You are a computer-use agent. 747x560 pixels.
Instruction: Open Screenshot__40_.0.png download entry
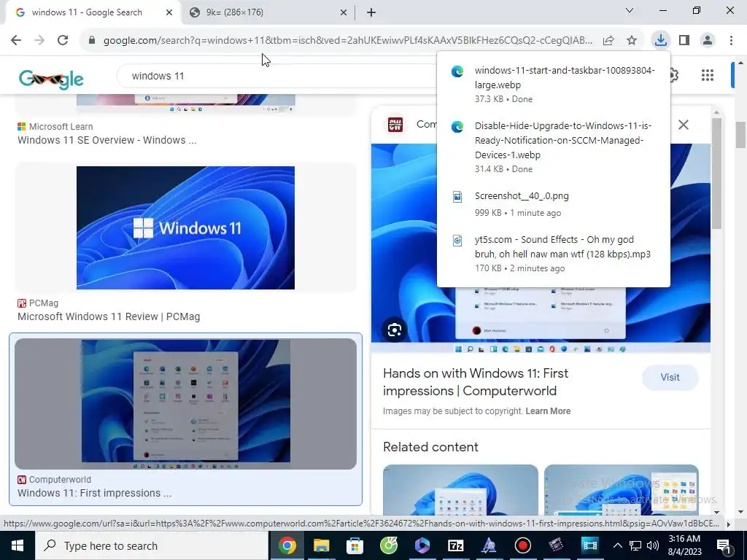click(554, 204)
